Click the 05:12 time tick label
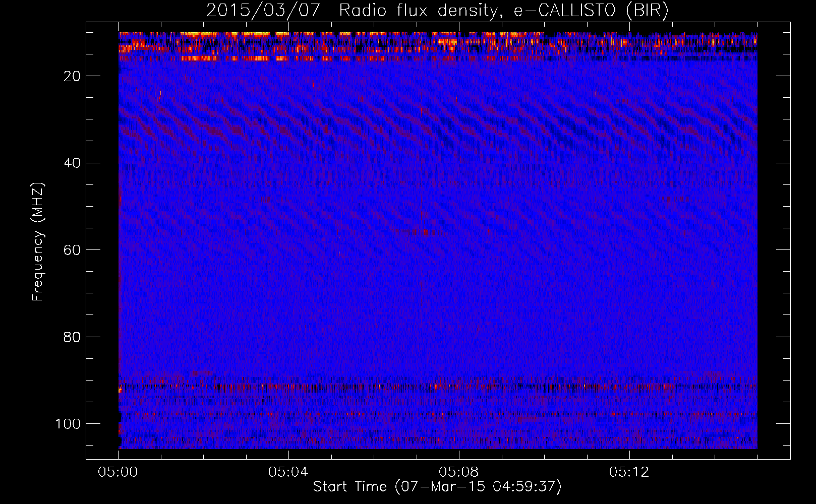Image resolution: width=816 pixels, height=504 pixels. click(x=629, y=472)
